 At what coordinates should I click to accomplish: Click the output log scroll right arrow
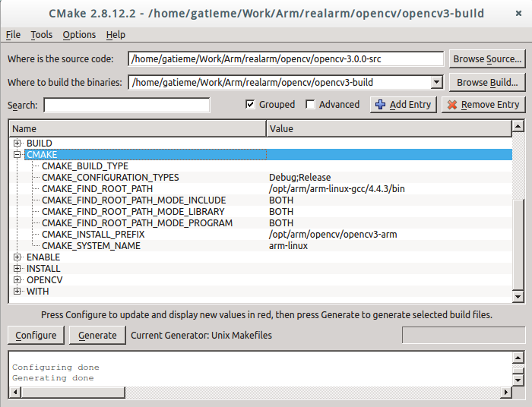[506, 392]
